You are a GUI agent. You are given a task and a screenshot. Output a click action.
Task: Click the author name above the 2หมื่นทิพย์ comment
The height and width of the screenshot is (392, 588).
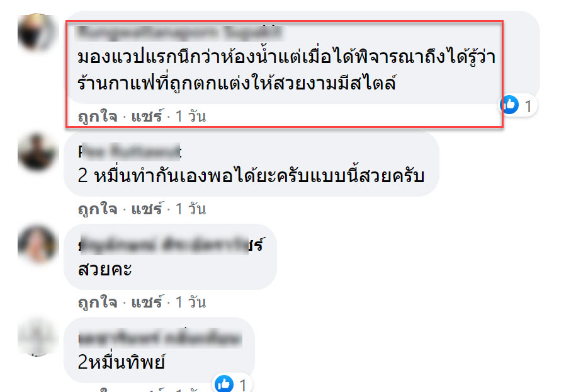point(160,338)
